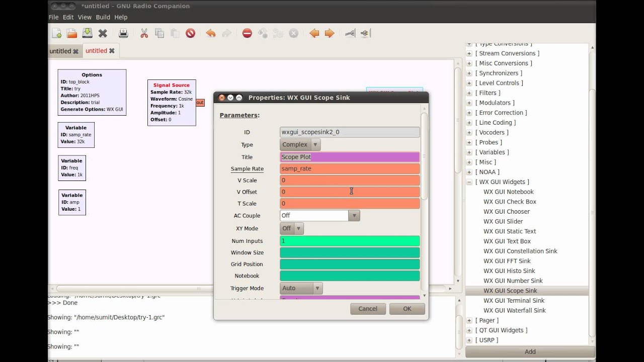The image size is (644, 362).
Task: Expand the Error Correction category
Action: click(x=469, y=113)
